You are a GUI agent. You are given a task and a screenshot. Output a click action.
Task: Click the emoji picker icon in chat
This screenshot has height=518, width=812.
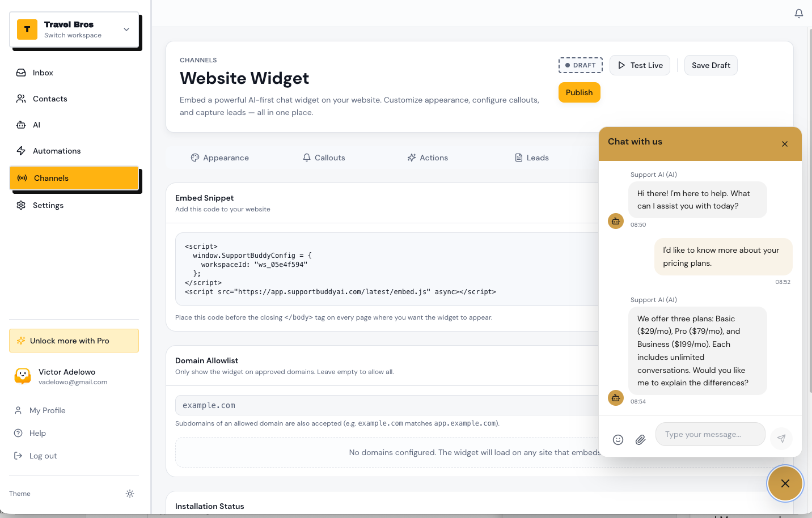(x=618, y=440)
